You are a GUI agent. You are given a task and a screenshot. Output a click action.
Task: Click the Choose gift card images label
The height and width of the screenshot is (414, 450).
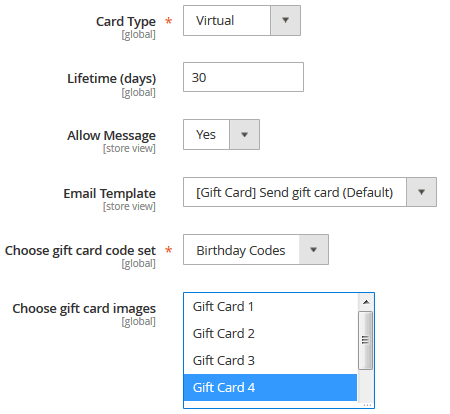[84, 309]
